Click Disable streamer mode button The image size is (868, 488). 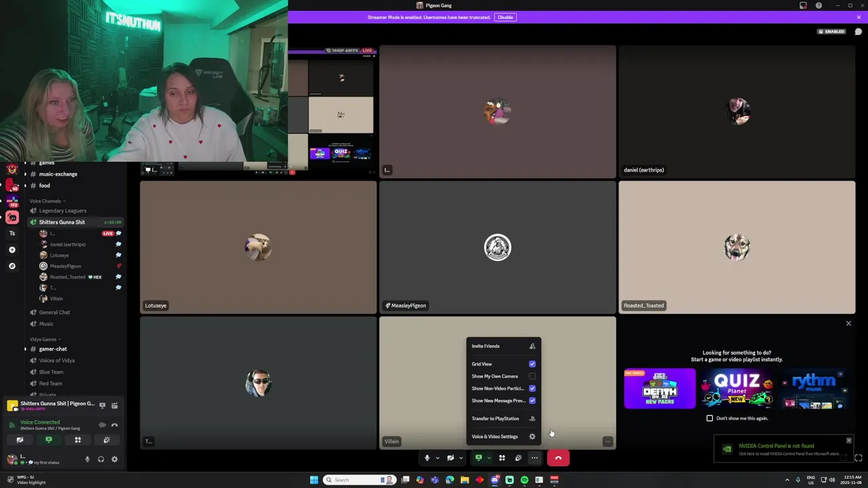(505, 17)
